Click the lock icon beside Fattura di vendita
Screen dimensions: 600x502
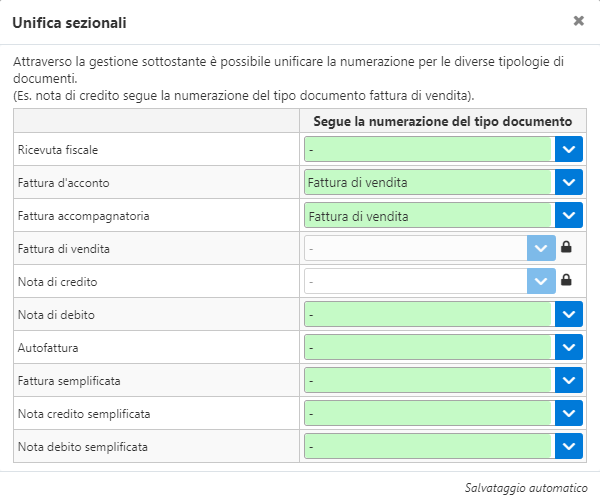(566, 247)
